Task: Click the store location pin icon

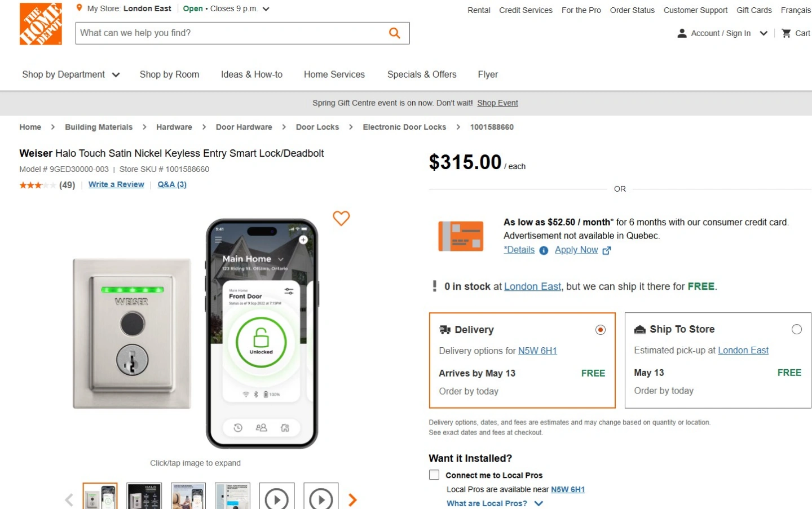Action: tap(80, 8)
